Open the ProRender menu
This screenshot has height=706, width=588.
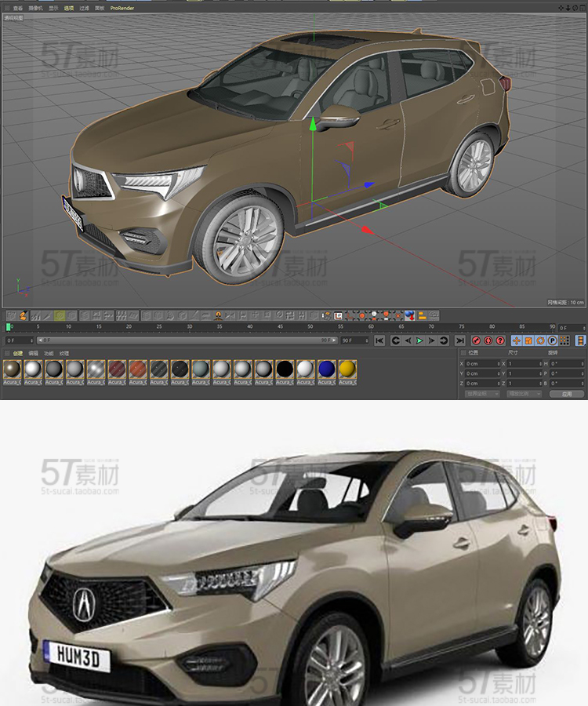click(x=122, y=8)
